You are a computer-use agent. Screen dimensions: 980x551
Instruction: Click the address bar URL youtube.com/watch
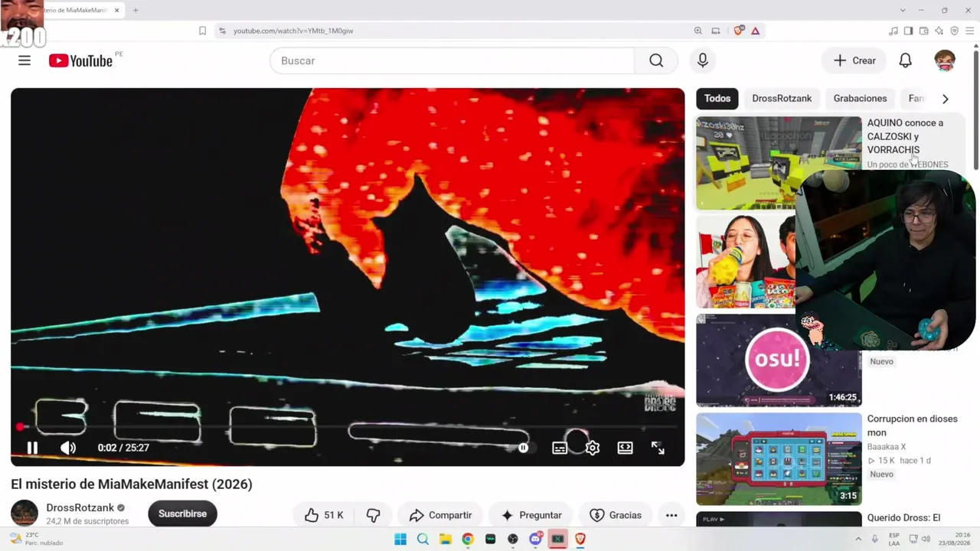pos(293,31)
